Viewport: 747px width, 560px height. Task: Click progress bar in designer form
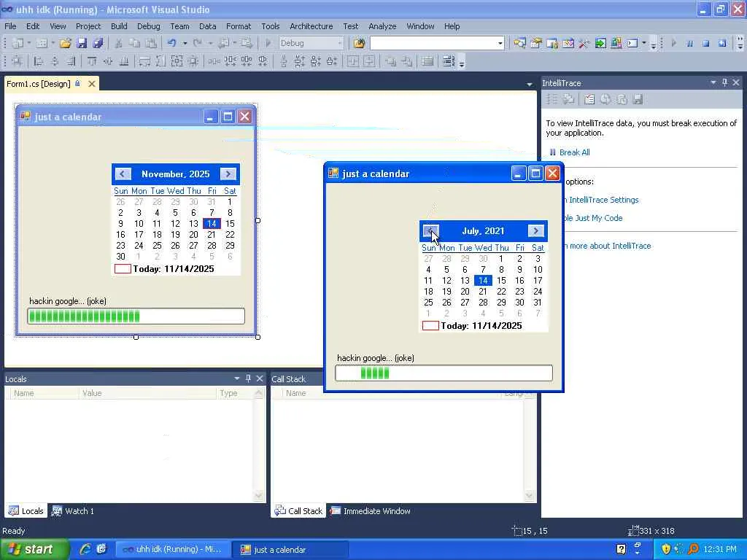click(136, 316)
